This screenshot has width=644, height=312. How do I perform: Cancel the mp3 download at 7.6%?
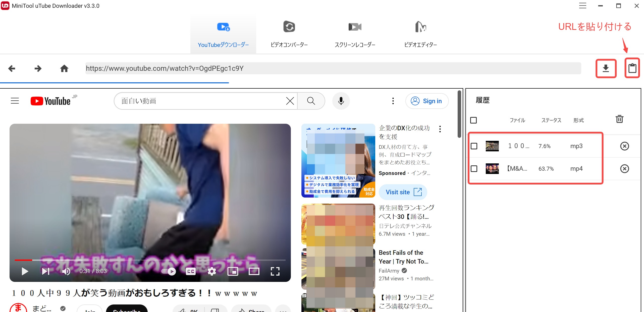pos(624,146)
